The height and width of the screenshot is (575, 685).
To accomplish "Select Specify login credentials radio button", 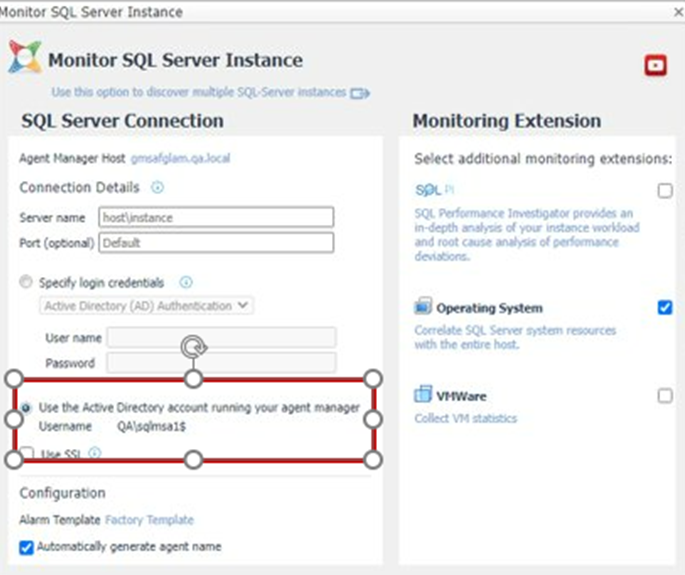I will coord(26,282).
